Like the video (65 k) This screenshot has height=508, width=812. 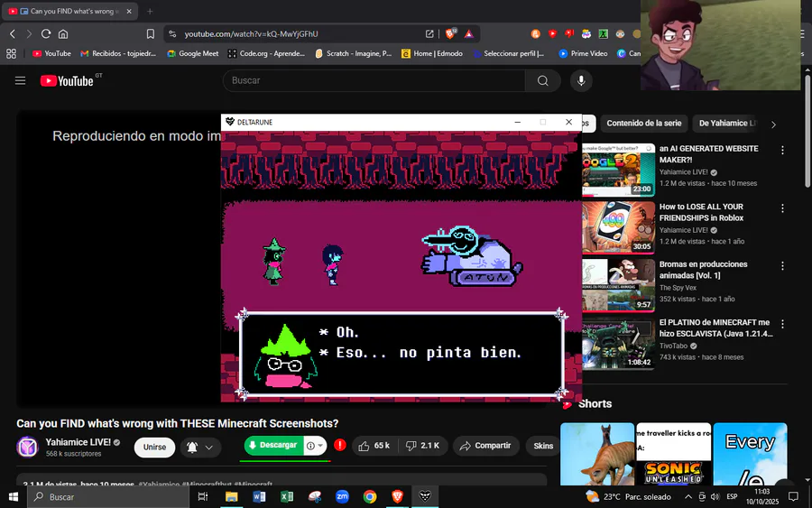click(x=374, y=446)
